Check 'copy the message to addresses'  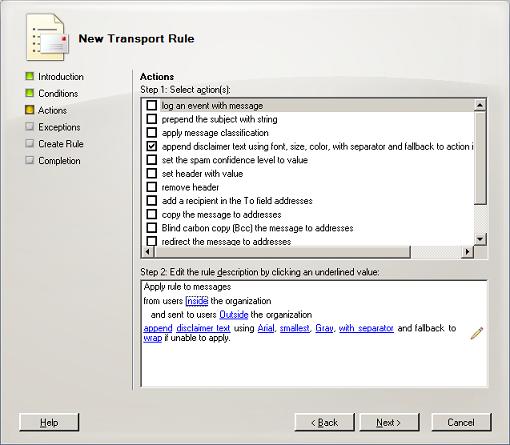tap(152, 214)
